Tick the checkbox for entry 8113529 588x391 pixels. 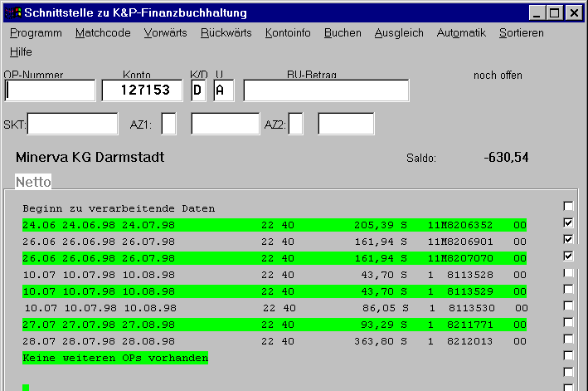click(x=568, y=289)
